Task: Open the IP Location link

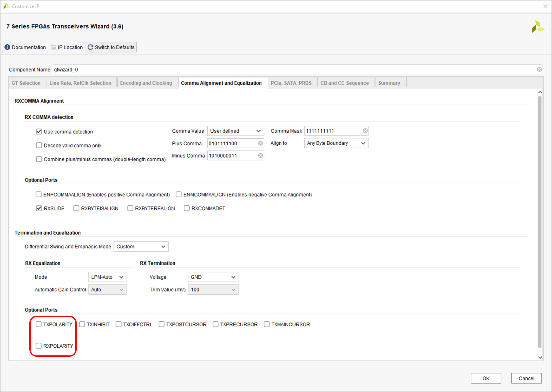Action: click(x=70, y=47)
